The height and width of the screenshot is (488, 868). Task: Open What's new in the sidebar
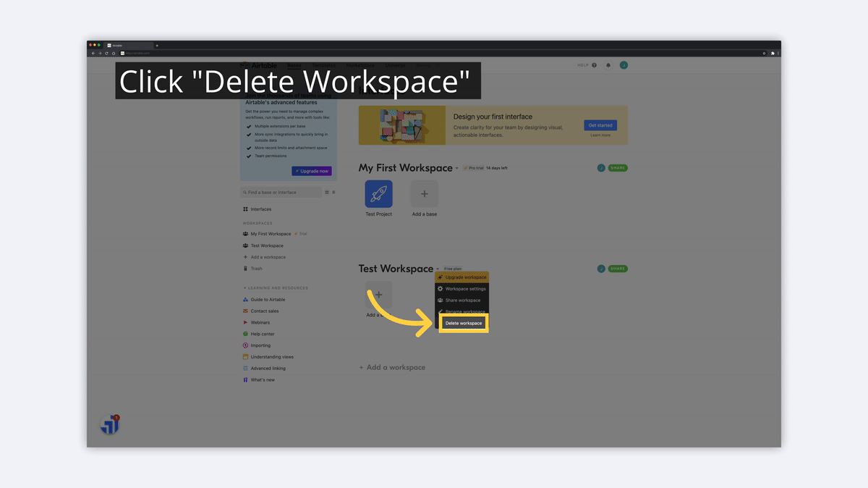point(260,380)
